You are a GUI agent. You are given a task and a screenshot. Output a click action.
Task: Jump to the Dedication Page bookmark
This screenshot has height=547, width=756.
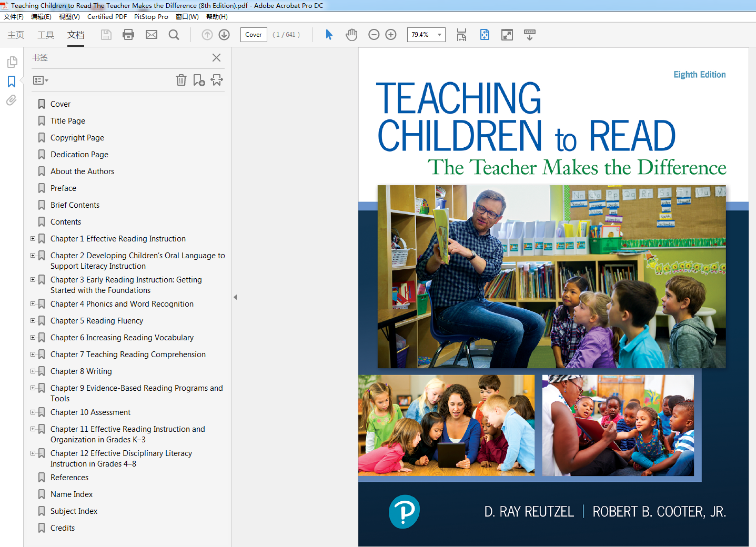[79, 155]
